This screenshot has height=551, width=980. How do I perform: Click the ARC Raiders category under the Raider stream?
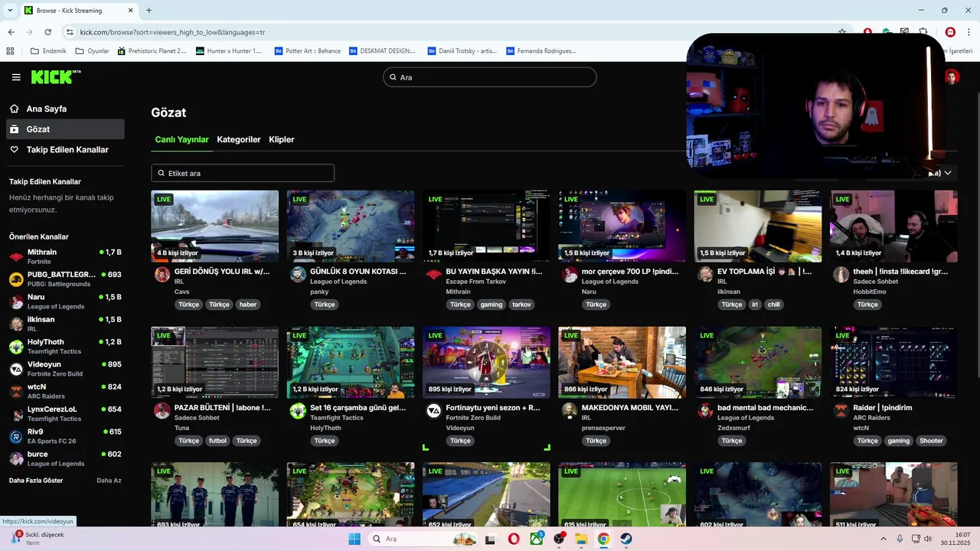point(871,418)
